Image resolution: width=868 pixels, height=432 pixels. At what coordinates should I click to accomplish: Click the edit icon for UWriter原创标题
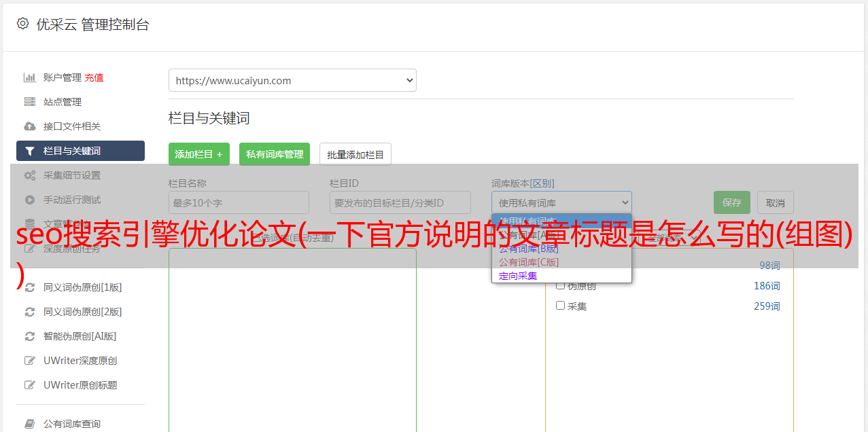pyautogui.click(x=29, y=385)
